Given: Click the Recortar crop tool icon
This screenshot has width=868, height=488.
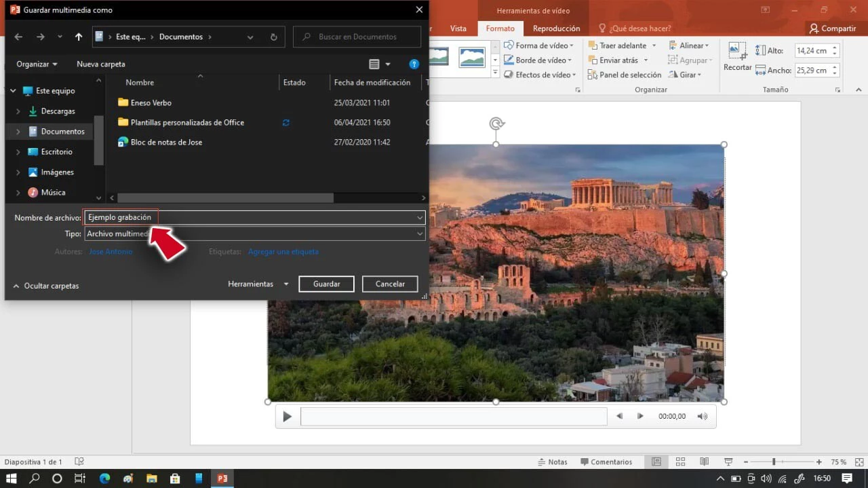Looking at the screenshot, I should tap(736, 52).
